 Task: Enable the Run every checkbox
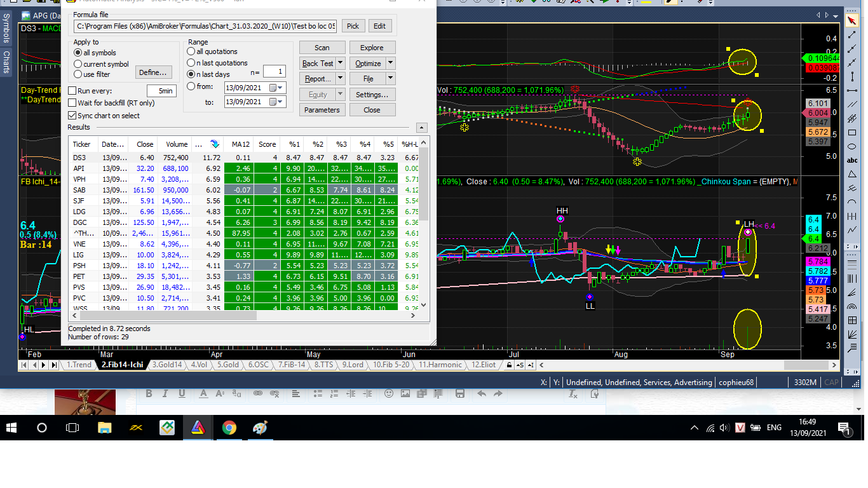(x=72, y=91)
